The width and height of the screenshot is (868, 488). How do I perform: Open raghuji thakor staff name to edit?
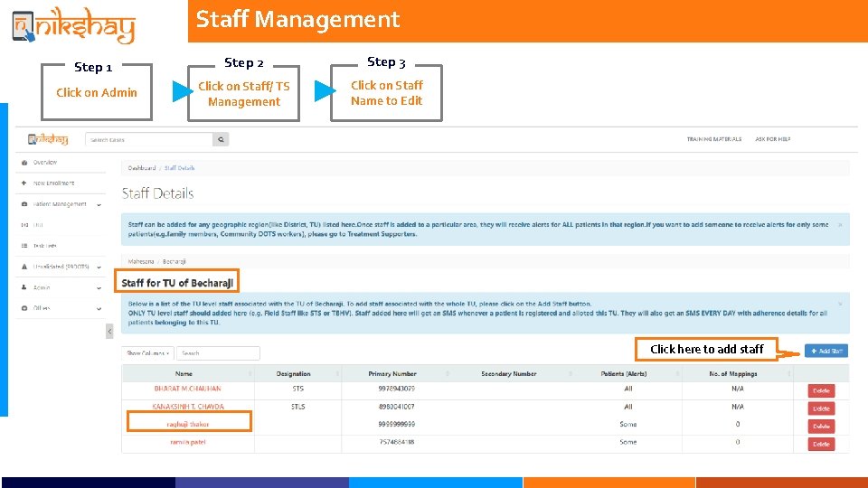[188, 425]
